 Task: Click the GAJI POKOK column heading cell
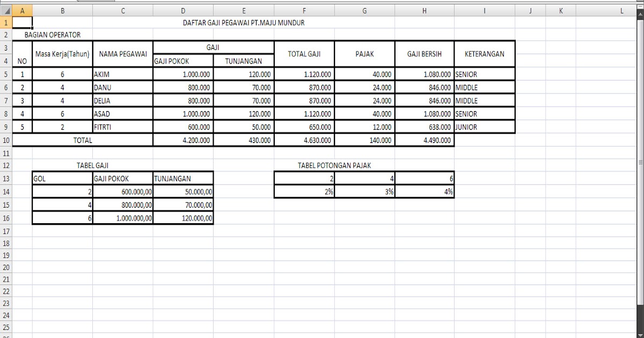pos(182,61)
